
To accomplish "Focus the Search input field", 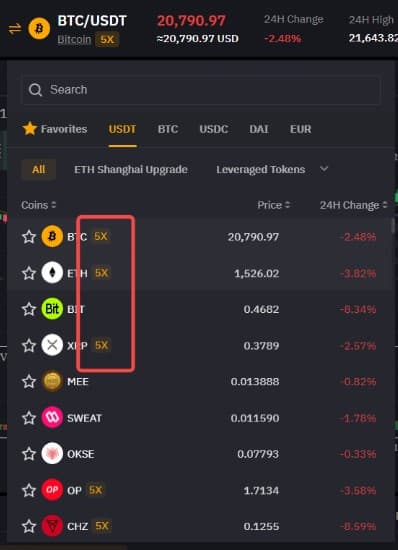I will [x=201, y=90].
